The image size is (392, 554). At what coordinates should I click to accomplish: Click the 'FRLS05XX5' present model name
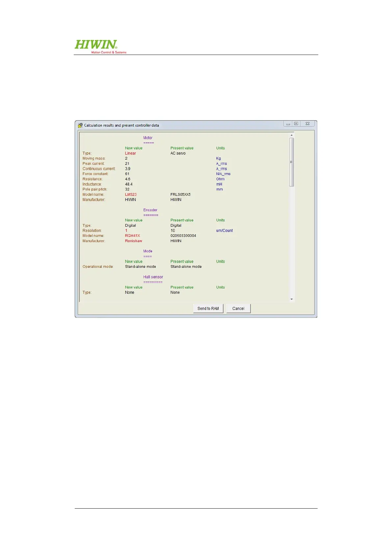pyautogui.click(x=180, y=194)
